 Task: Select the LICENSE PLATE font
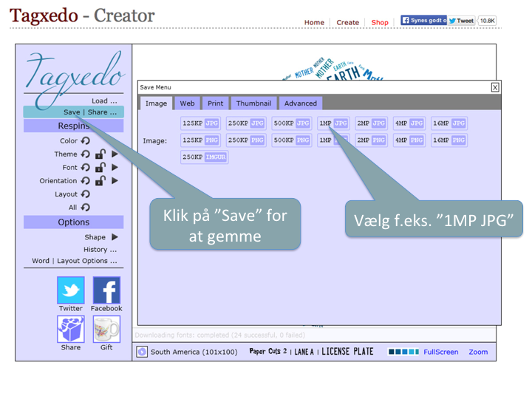click(347, 352)
